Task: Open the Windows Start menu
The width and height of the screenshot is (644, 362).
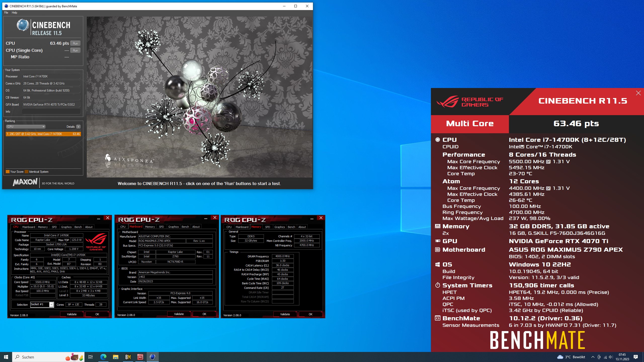Action: pyautogui.click(x=6, y=357)
